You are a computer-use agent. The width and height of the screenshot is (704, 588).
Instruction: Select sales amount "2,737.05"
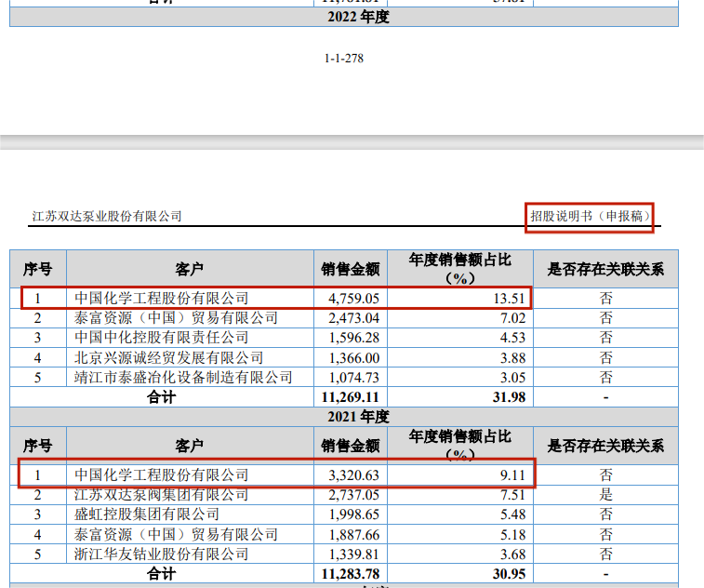[353, 495]
